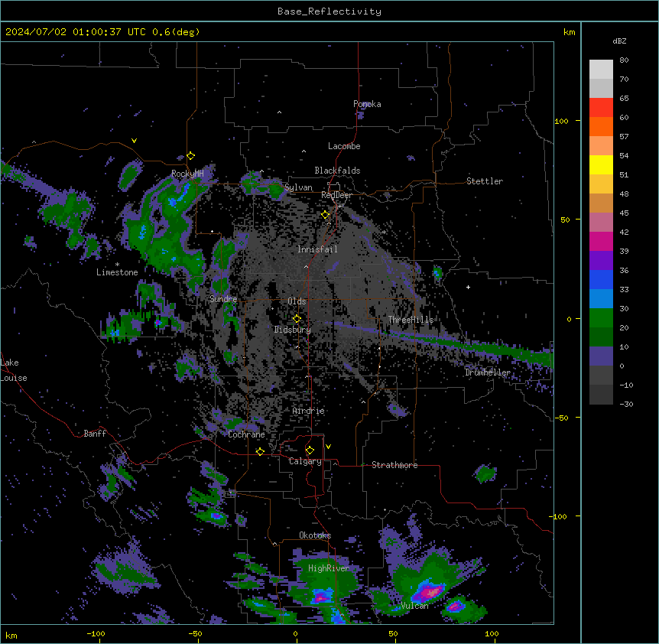
Task: Click the white plus marker east of ThreeHills
Action: [x=468, y=287]
